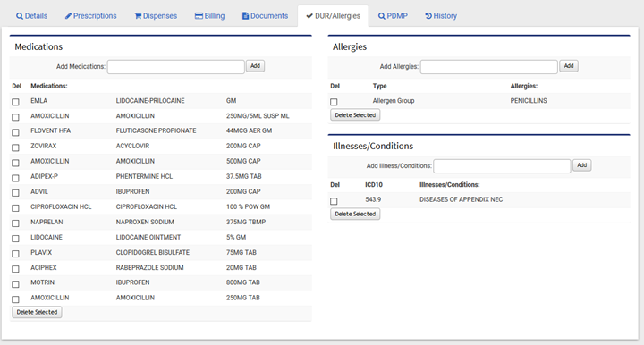
Task: Click the clock-arrow icon beside History
Action: click(x=428, y=15)
